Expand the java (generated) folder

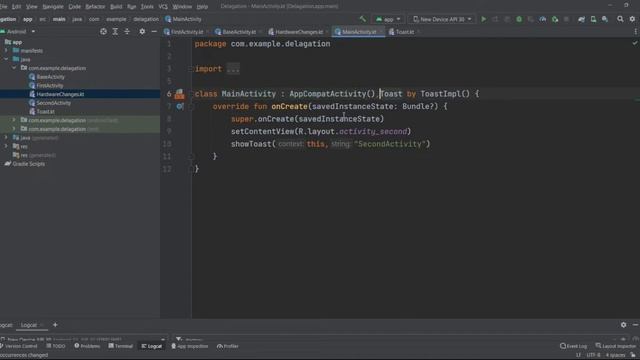(x=6, y=138)
